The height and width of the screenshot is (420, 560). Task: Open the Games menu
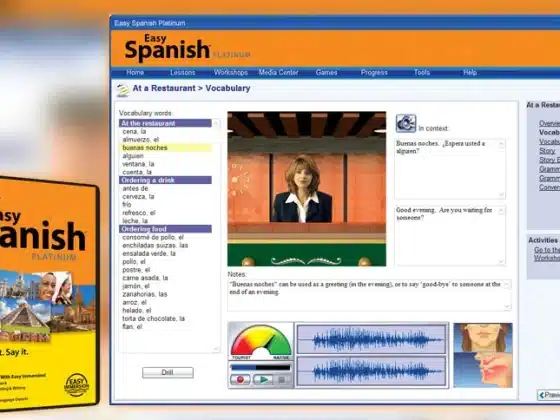326,72
